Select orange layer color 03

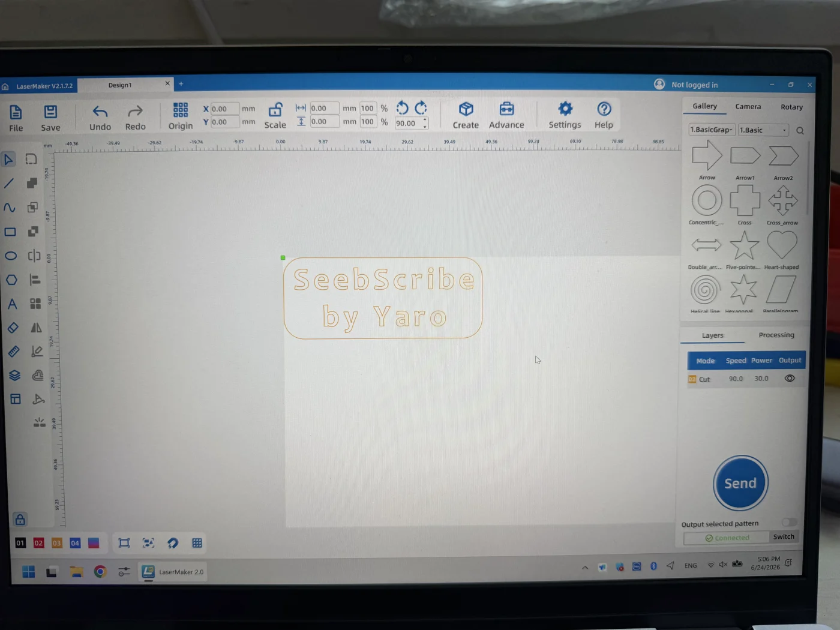57,543
